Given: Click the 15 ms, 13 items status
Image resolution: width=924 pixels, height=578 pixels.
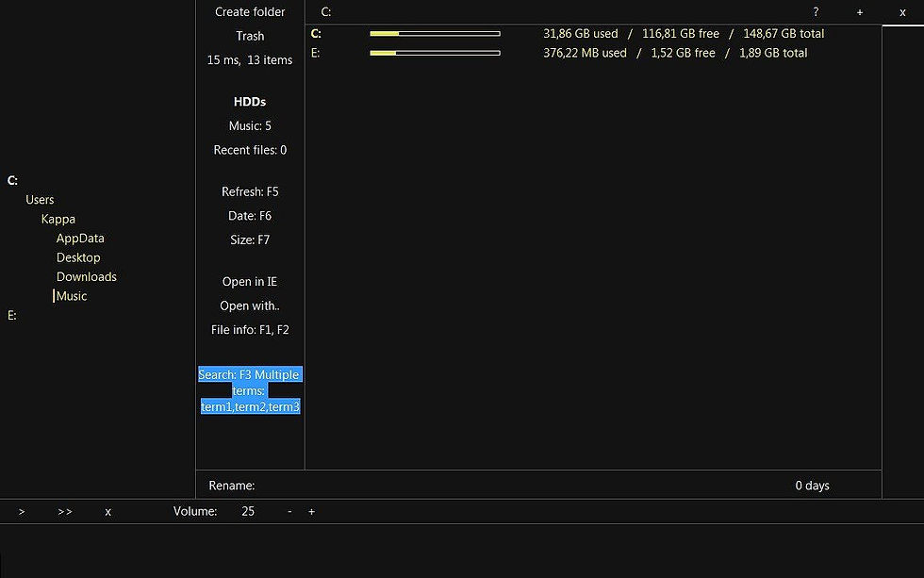Looking at the screenshot, I should tap(250, 60).
